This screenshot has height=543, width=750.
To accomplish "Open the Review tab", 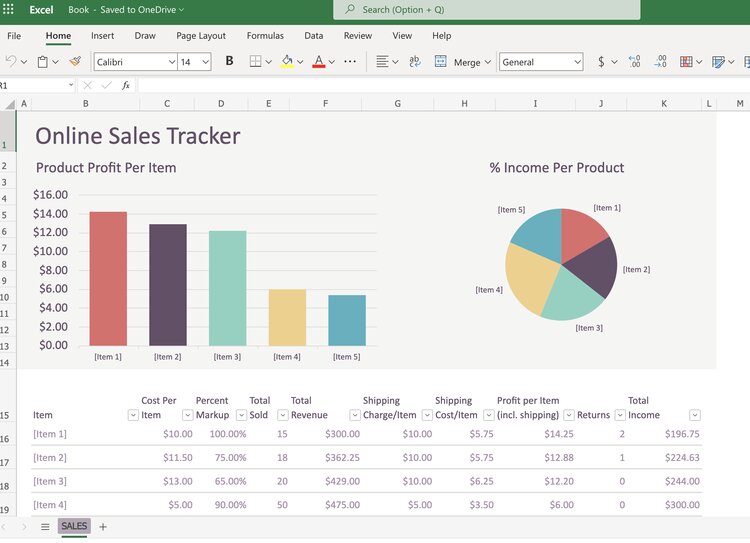I will 358,36.
